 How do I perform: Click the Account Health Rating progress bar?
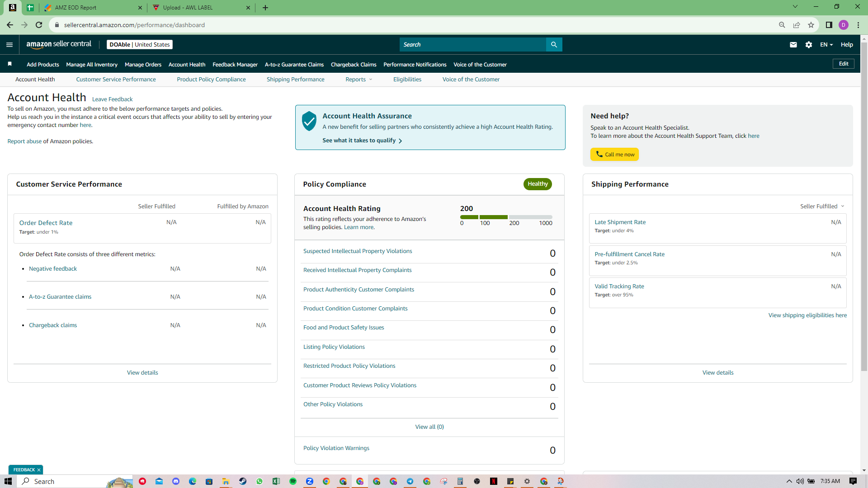tap(506, 217)
